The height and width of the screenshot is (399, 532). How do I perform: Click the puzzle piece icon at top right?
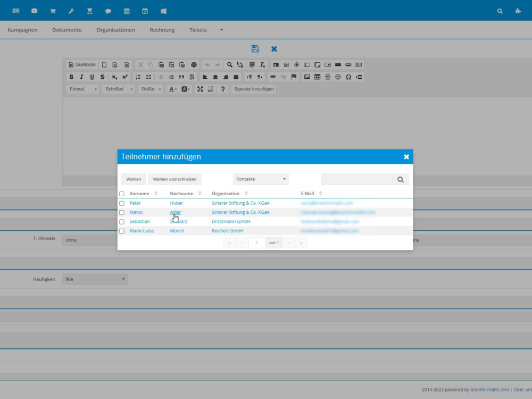point(518,11)
